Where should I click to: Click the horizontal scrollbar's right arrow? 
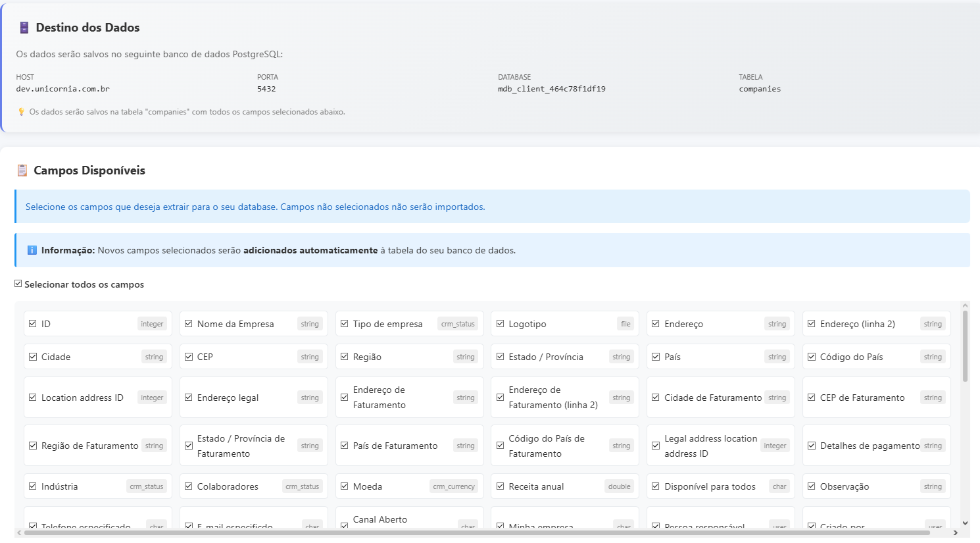[955, 532]
